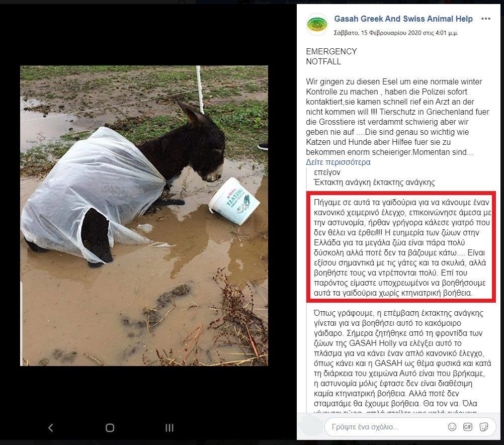504x445 pixels.
Task: Tap the Android home button
Action: 110,427
